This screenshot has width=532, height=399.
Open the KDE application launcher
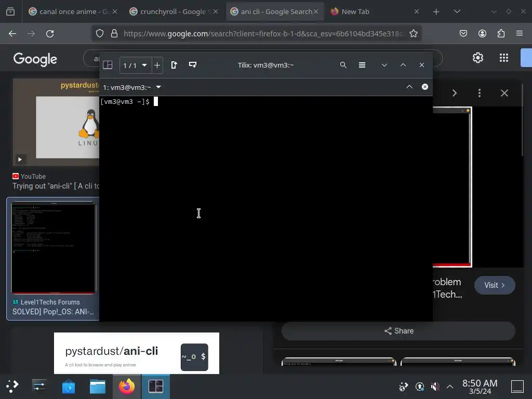point(12,386)
